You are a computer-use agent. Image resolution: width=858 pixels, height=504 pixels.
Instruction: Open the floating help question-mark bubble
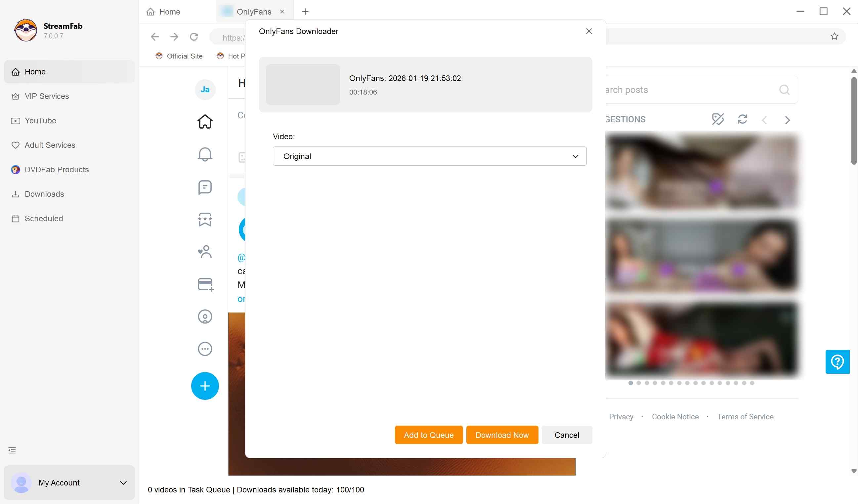pos(837,362)
